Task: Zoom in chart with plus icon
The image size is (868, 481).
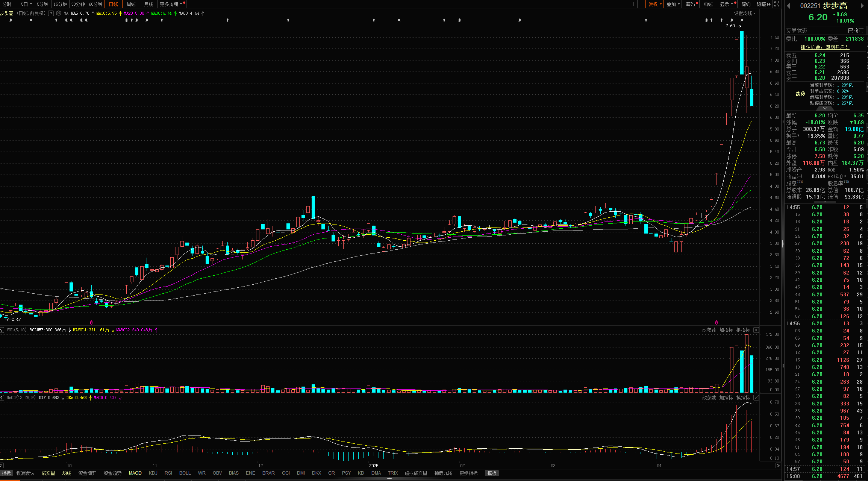Action: coord(633,4)
